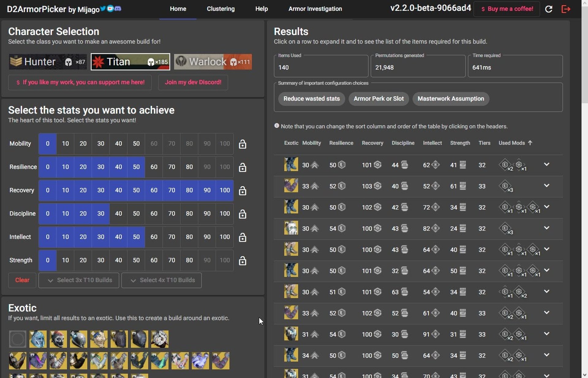The width and height of the screenshot is (588, 378).
Task: Click Join my dev Discord button
Action: point(193,82)
